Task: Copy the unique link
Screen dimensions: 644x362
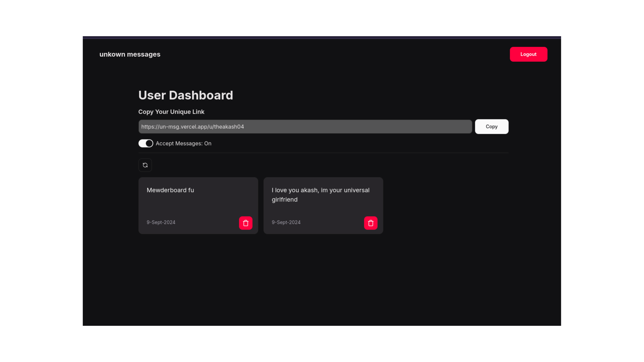Action: (491, 127)
